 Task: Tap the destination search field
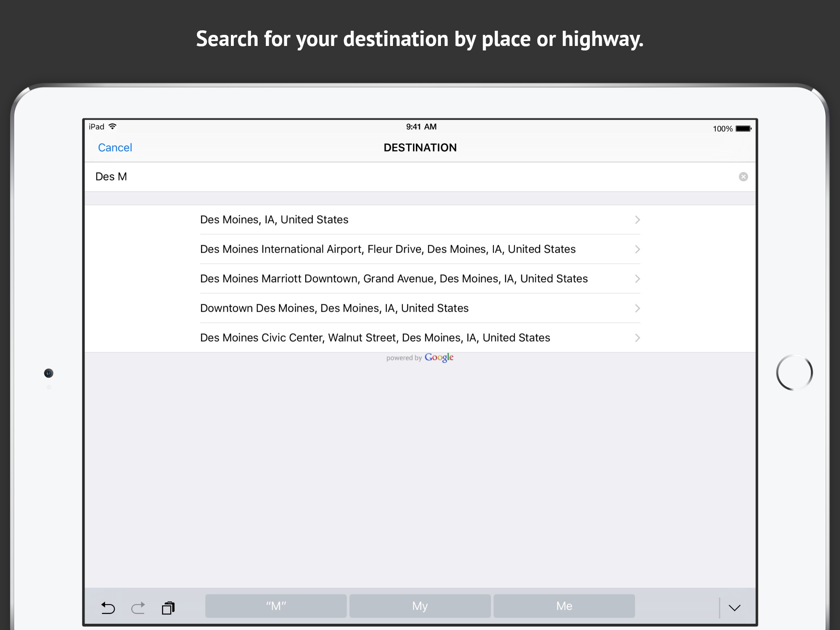pyautogui.click(x=410, y=177)
